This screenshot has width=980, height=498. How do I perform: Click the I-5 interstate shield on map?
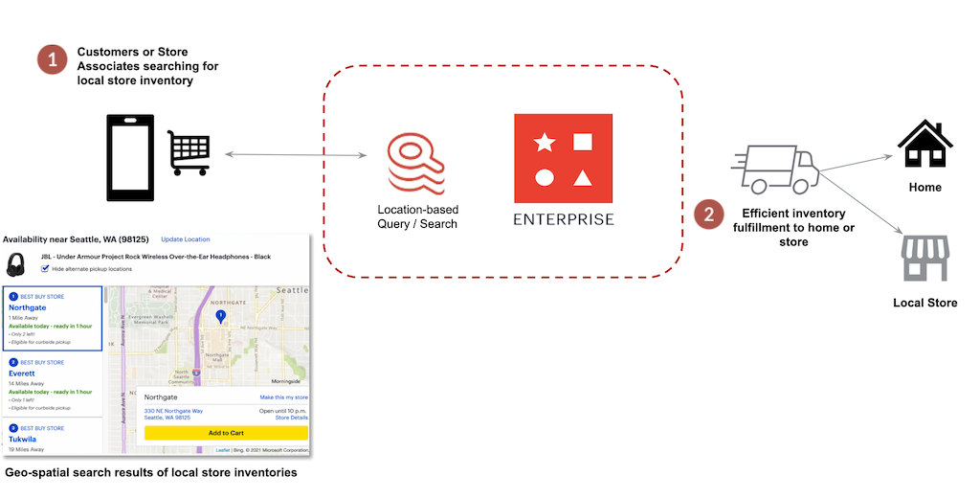point(196,373)
